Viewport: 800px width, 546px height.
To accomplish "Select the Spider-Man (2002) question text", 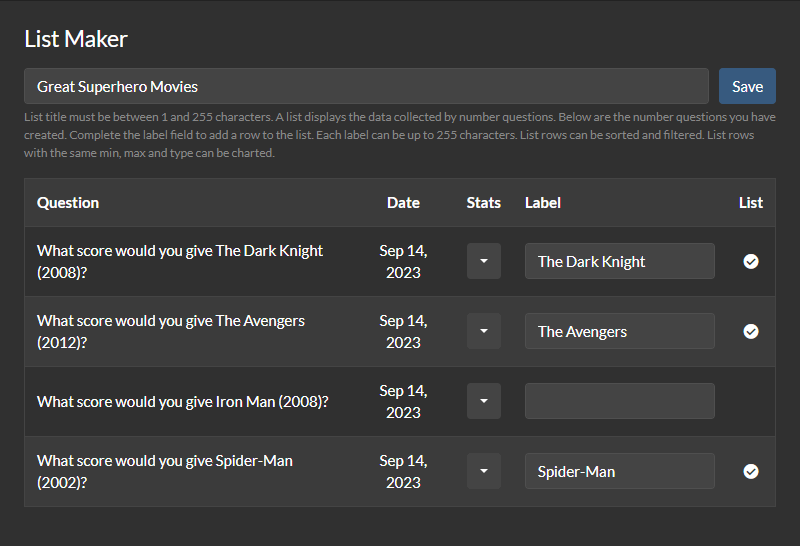I will [165, 471].
